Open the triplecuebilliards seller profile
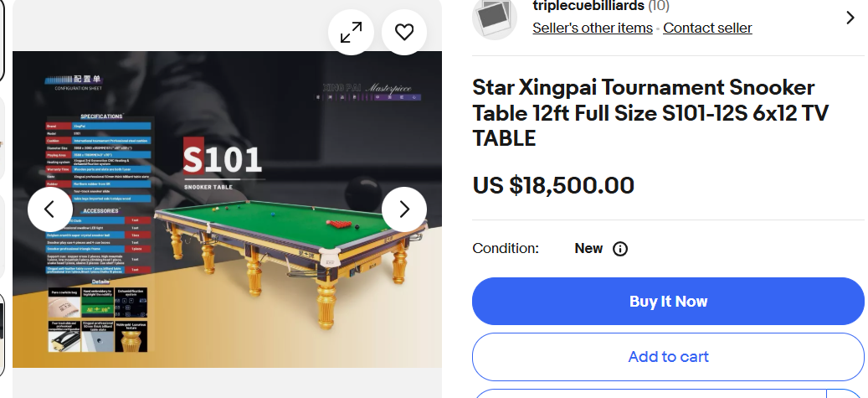The width and height of the screenshot is (868, 398). pos(588,6)
